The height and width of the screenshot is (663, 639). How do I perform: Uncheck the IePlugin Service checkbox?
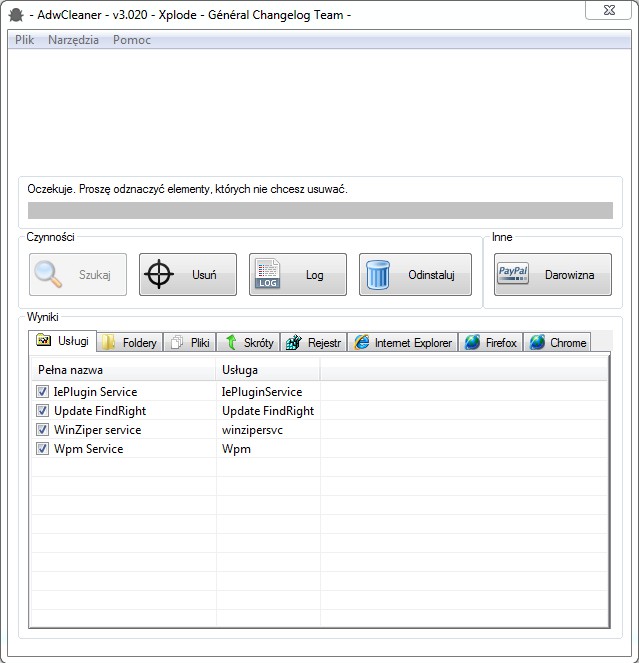tap(42, 392)
